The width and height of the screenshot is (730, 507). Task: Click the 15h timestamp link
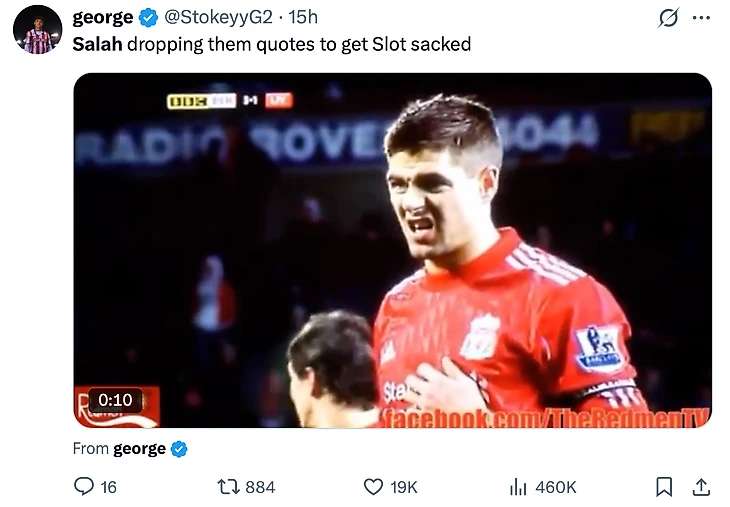303,18
